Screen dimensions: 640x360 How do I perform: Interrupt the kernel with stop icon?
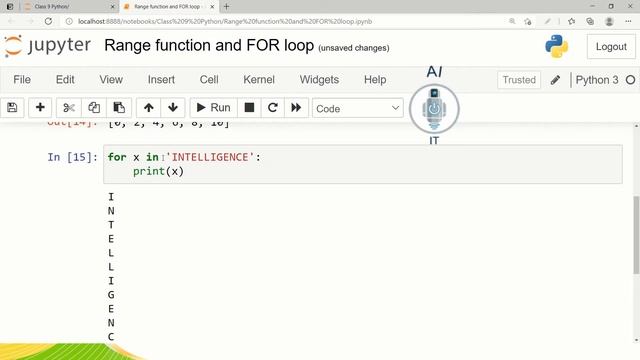249,108
